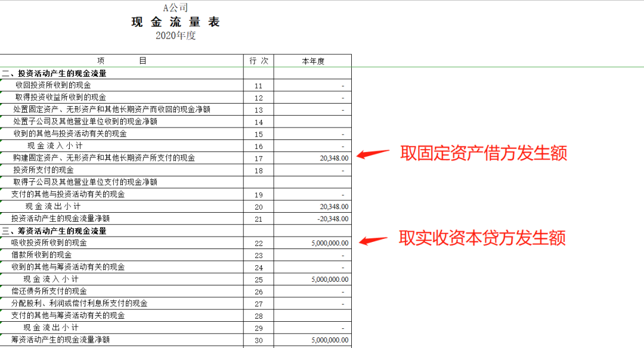
Task: Click line number 22 cell
Action: [x=258, y=243]
